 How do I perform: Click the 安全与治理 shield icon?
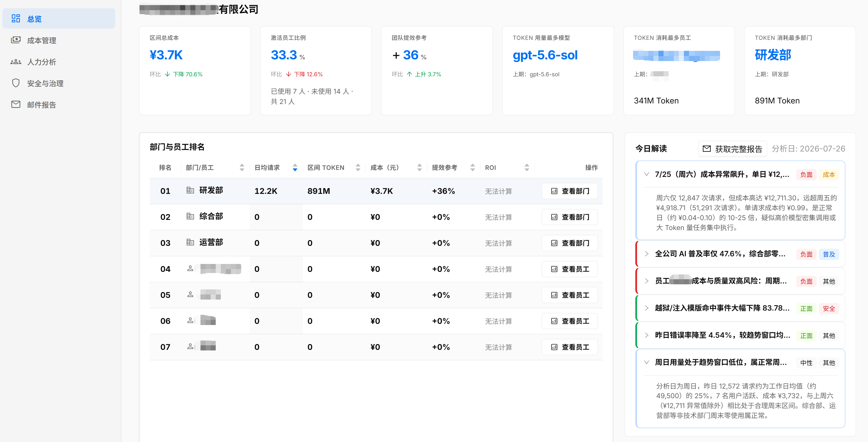16,83
